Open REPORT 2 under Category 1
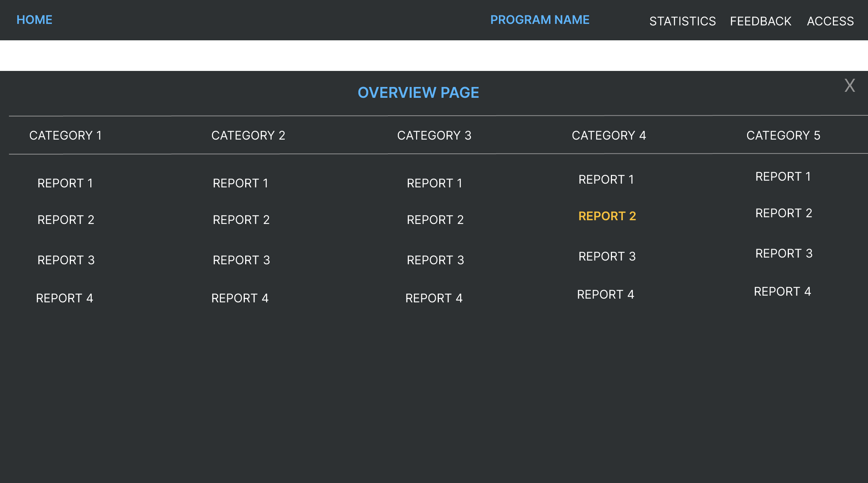The height and width of the screenshot is (483, 868). coord(66,220)
